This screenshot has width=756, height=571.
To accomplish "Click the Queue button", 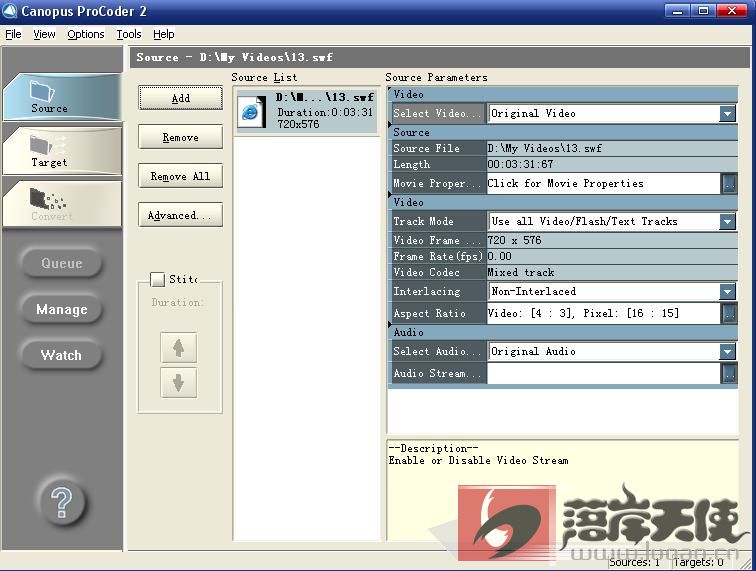I will pos(62,263).
